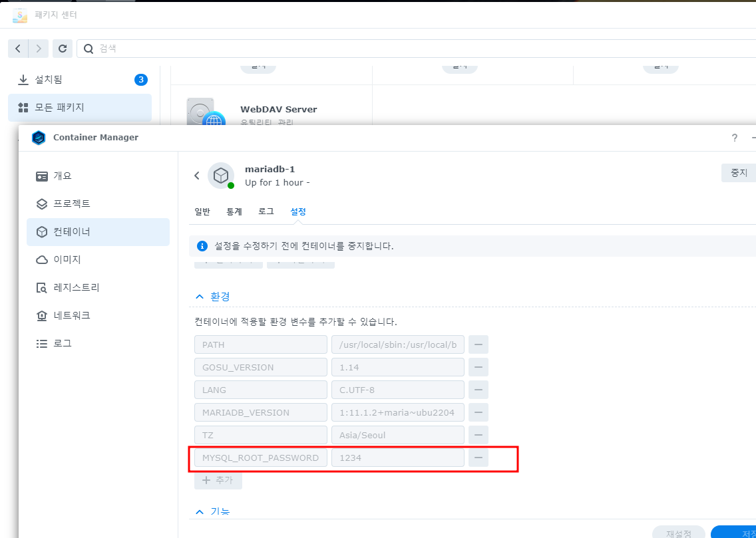This screenshot has width=756, height=538.
Task: Click the 재설정 reset button
Action: coord(679,533)
